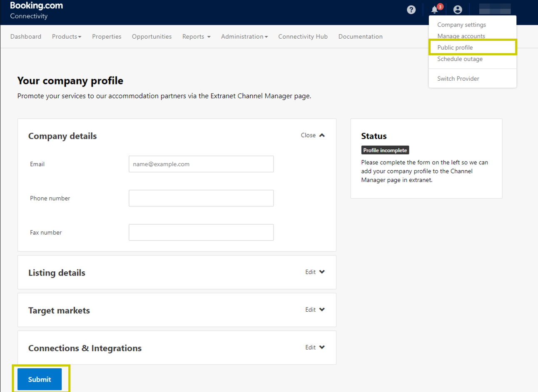The width and height of the screenshot is (538, 392).
Task: Click the user account avatar icon
Action: point(458,10)
